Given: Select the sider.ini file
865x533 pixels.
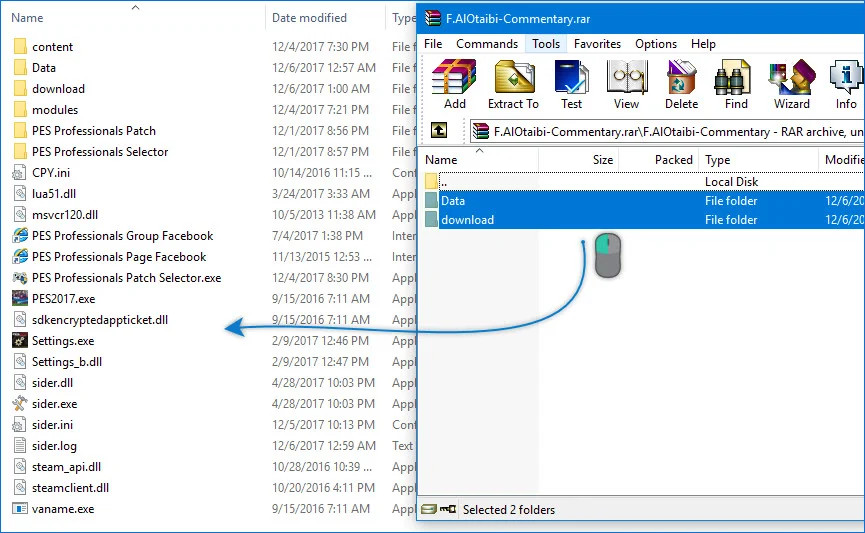Looking at the screenshot, I should [x=52, y=424].
